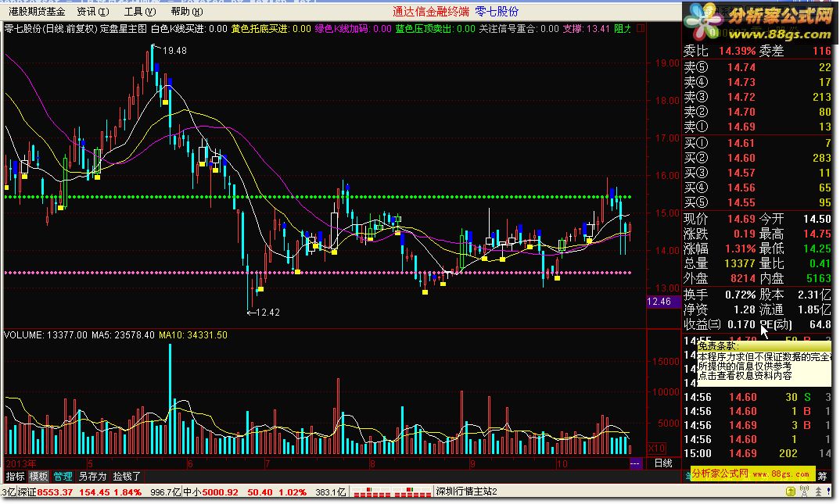
Task: Click the X10 volume scale button
Action: (656, 448)
